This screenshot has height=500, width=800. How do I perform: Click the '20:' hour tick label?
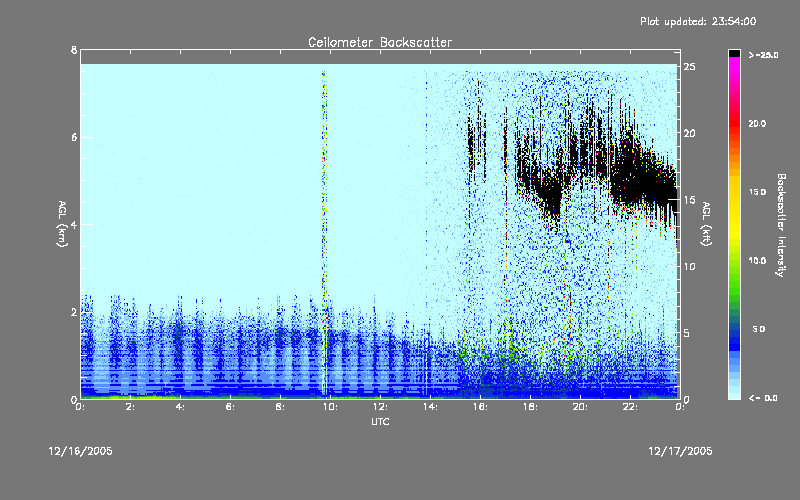pyautogui.click(x=580, y=407)
